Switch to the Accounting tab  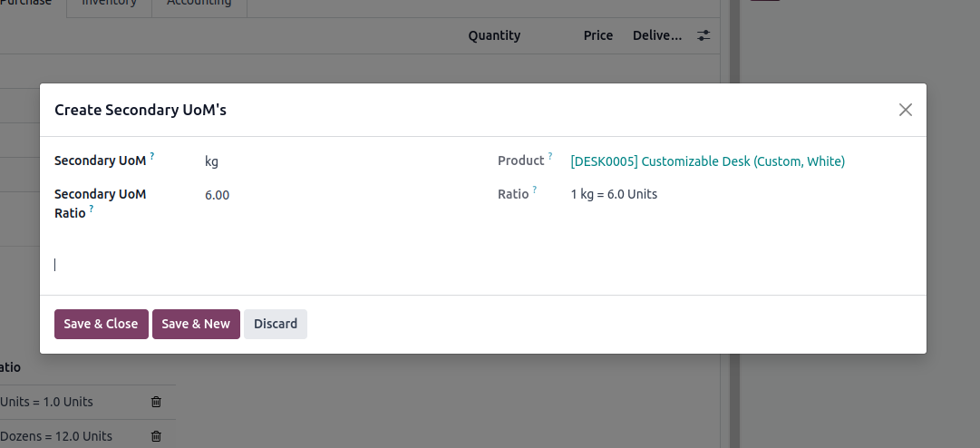click(x=199, y=3)
